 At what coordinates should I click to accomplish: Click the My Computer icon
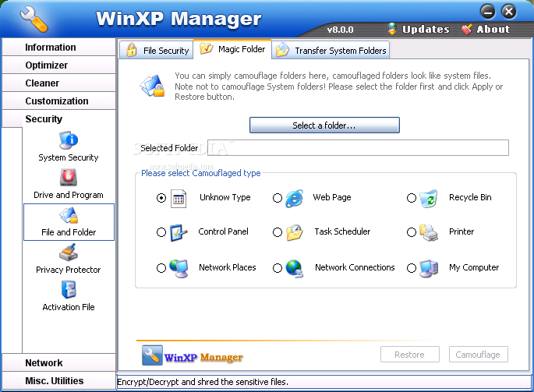click(429, 269)
